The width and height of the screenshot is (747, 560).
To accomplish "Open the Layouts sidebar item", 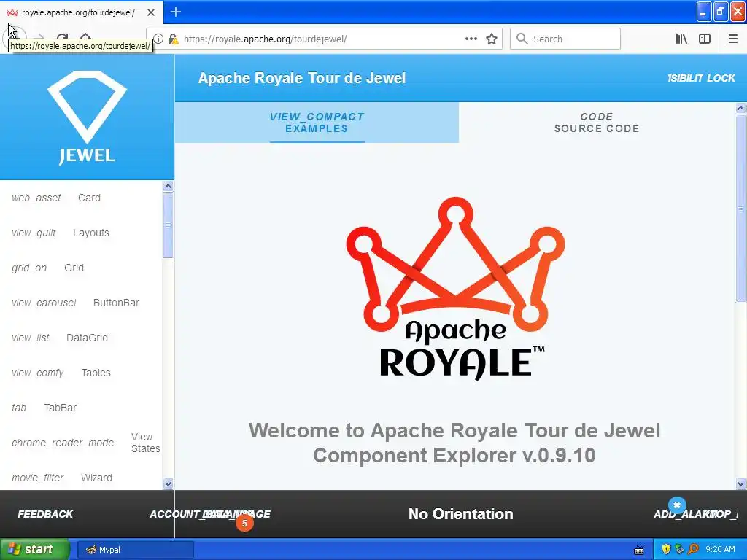I will [x=91, y=233].
